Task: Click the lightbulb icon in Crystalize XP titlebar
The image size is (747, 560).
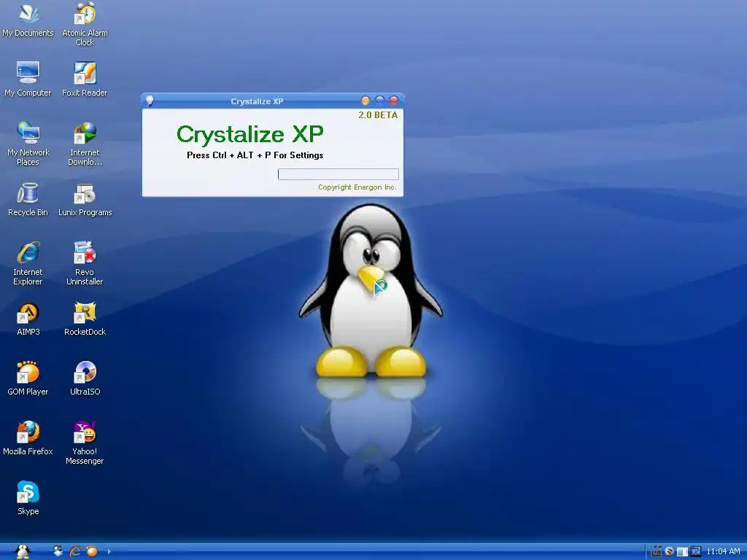Action: (x=150, y=101)
